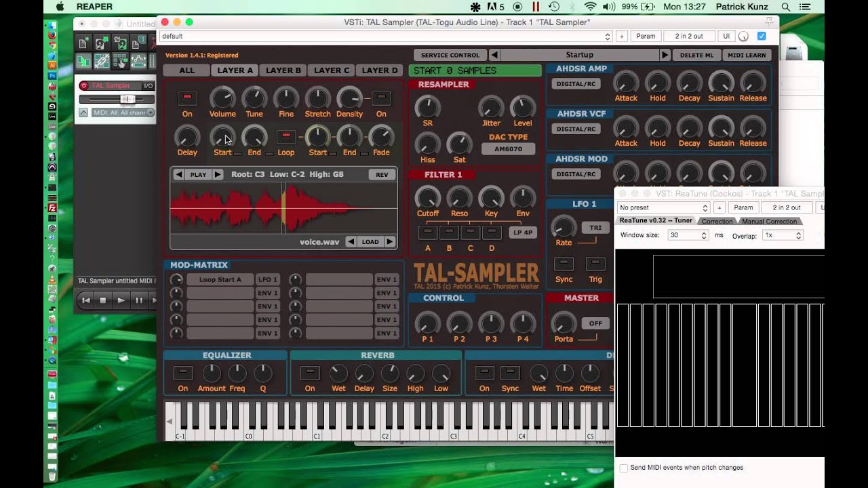The image size is (868, 488).
Task: Click the Tune knob
Action: 254,98
